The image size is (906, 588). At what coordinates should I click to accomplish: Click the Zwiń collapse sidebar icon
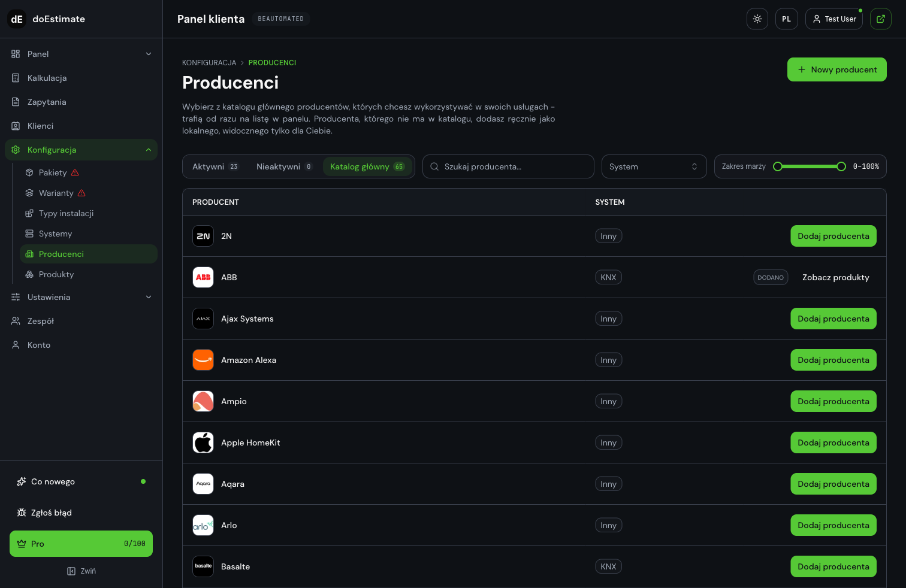pos(71,571)
